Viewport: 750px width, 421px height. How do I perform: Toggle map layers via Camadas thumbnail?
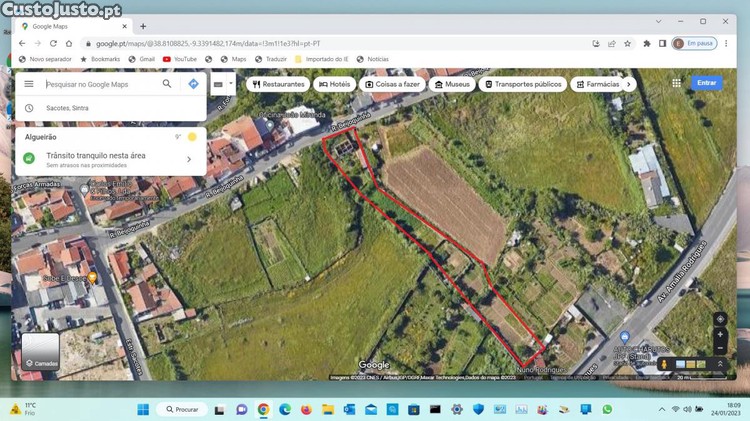(x=41, y=352)
